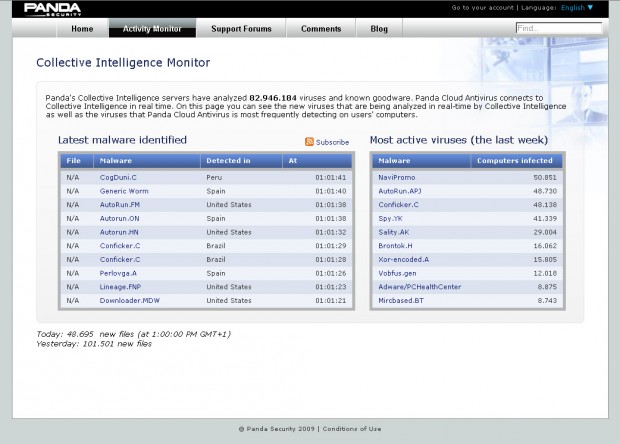This screenshot has width=620, height=444.
Task: Open the Sality.AK virus link
Action: tap(393, 232)
